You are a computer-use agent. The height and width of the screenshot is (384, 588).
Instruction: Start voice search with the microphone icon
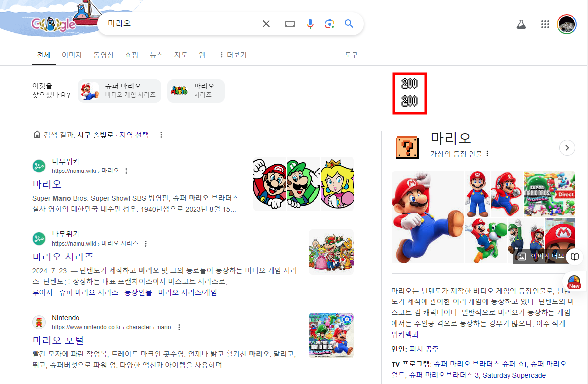pos(310,24)
